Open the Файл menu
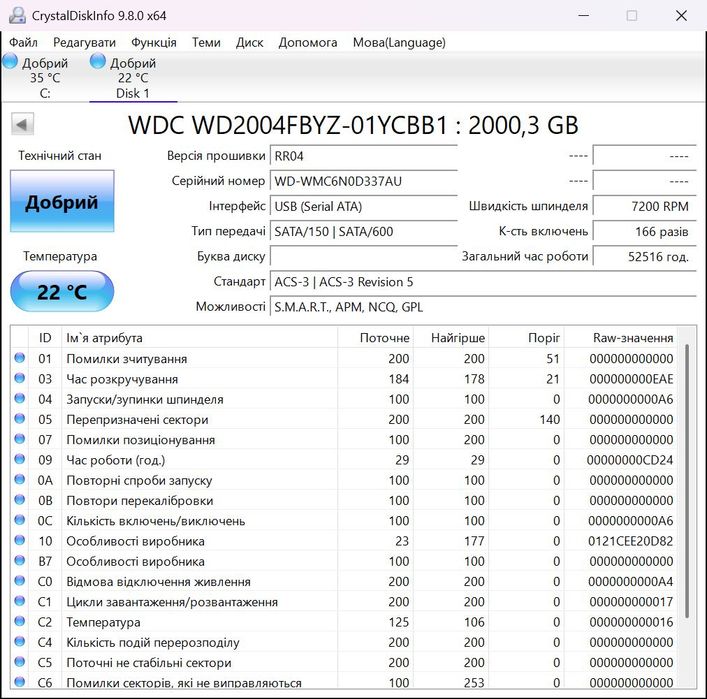The width and height of the screenshot is (707, 699). click(23, 42)
